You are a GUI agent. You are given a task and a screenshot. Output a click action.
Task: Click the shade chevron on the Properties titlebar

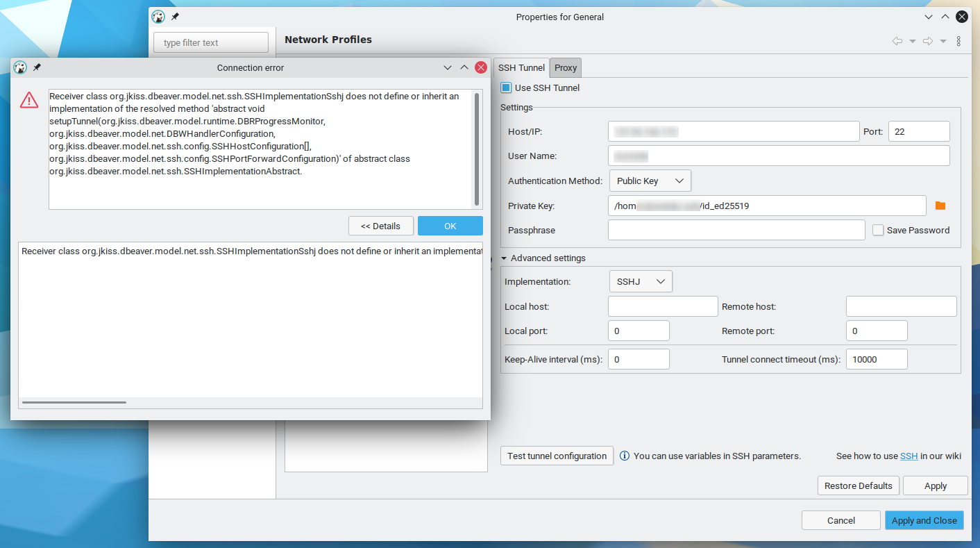tap(945, 17)
